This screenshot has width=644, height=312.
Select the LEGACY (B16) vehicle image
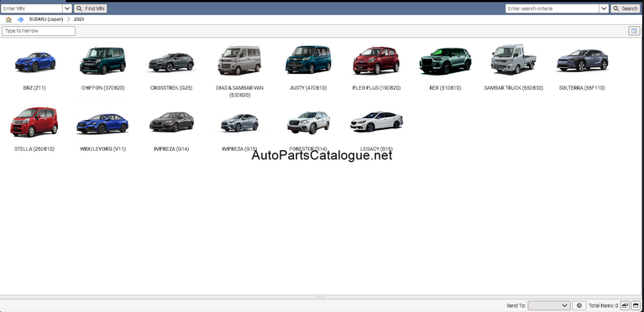click(376, 122)
